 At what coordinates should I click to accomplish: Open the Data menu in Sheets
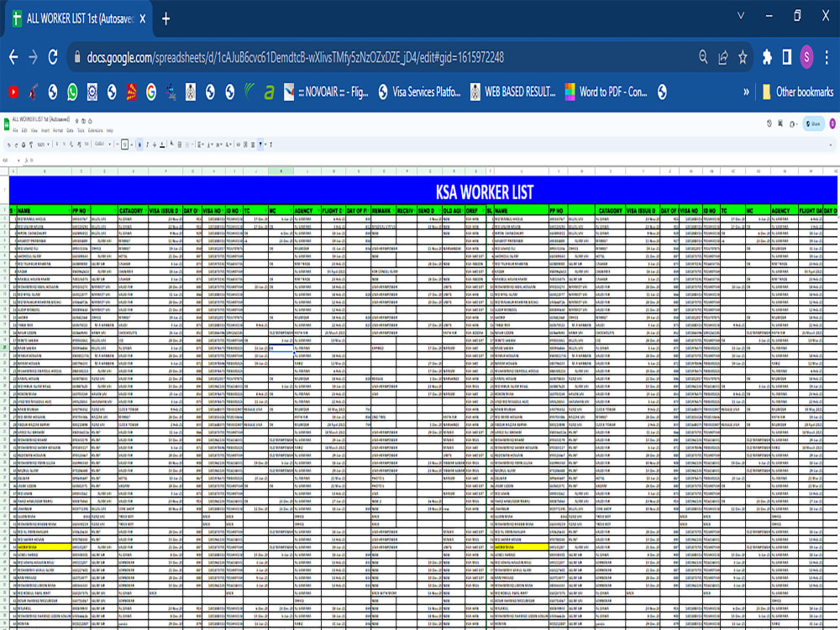[70, 131]
